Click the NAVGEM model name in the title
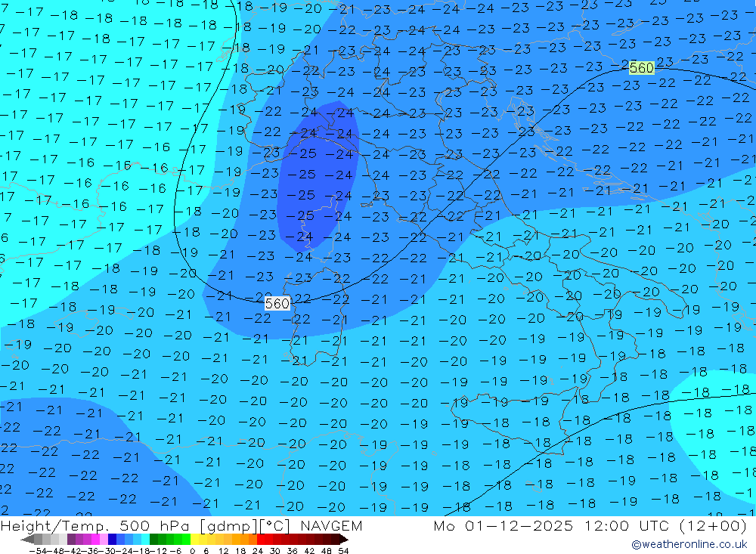Screen dimensions: 756x554 [x=331, y=525]
